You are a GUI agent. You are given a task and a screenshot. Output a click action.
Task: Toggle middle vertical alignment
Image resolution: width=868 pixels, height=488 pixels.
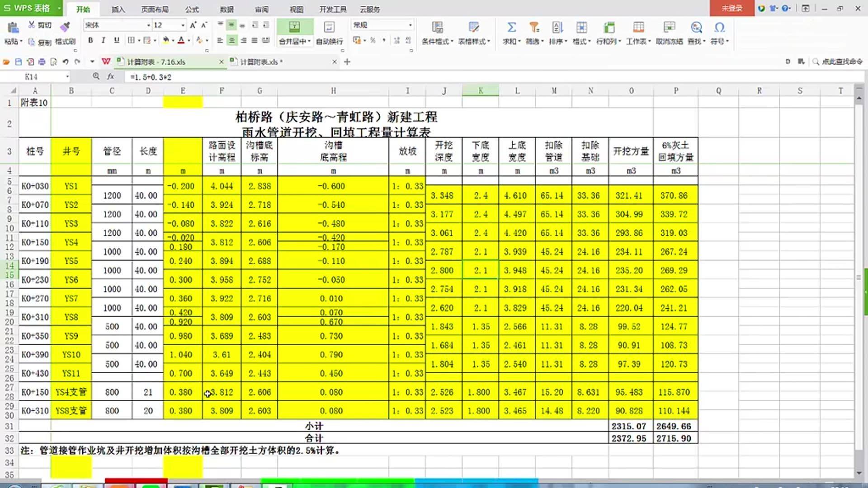pos(231,25)
